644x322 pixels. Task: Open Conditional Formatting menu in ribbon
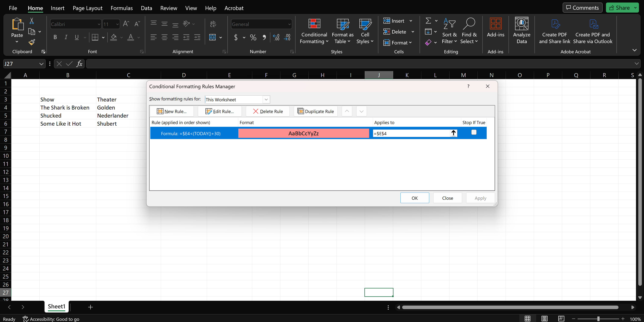pos(314,31)
